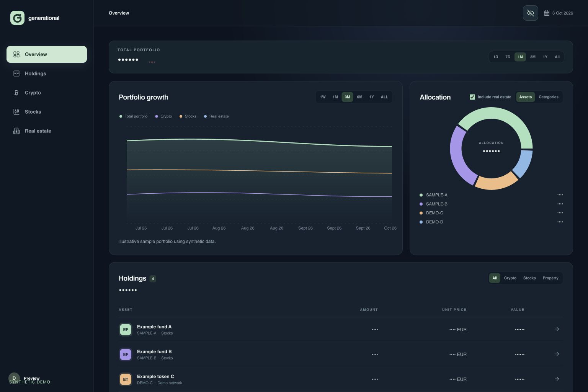Select the 1Y total portfolio range

[x=545, y=57]
